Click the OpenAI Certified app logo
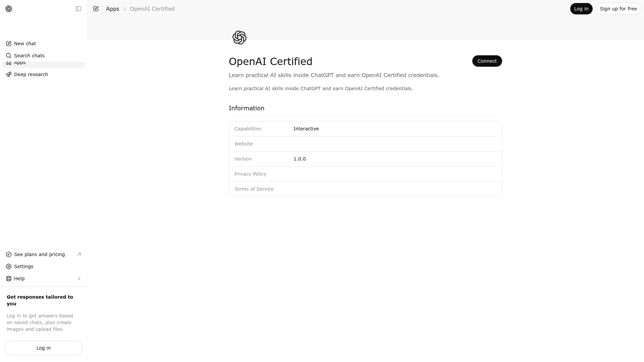This screenshot has height=362, width=644. [x=239, y=38]
